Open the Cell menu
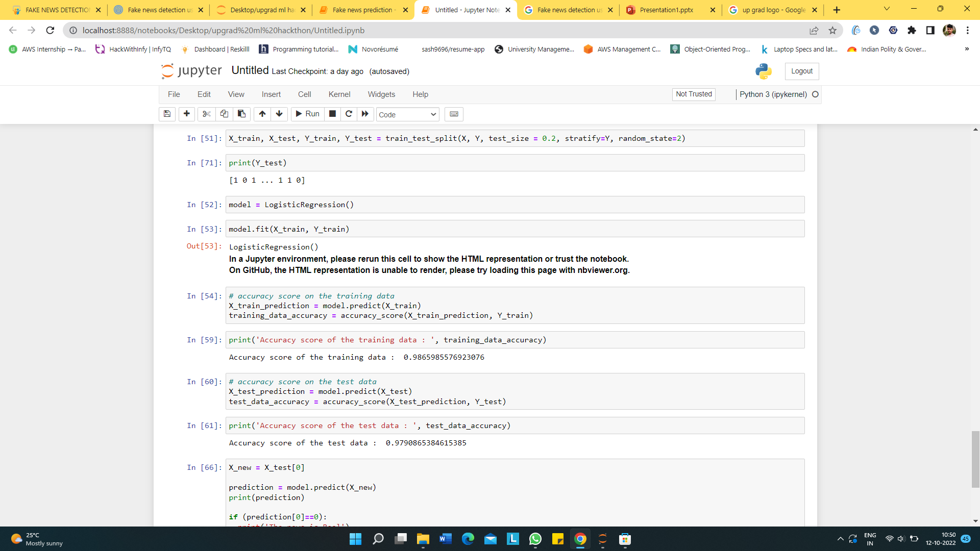This screenshot has height=551, width=980. click(304, 94)
